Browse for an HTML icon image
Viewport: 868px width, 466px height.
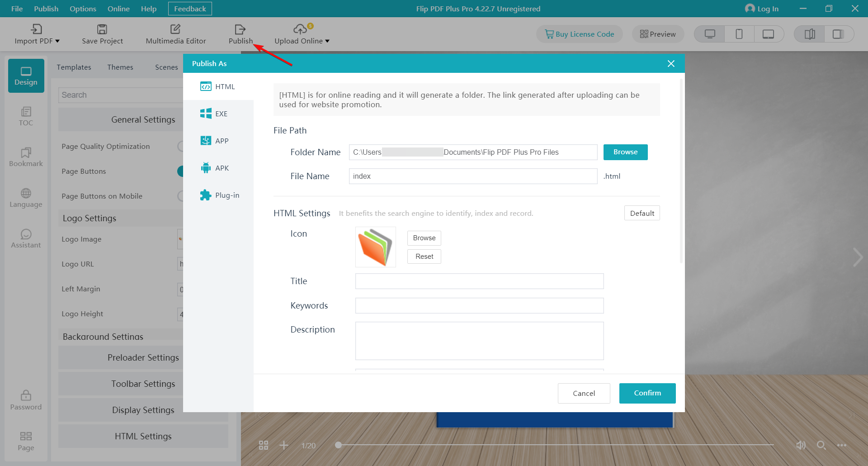pyautogui.click(x=424, y=238)
